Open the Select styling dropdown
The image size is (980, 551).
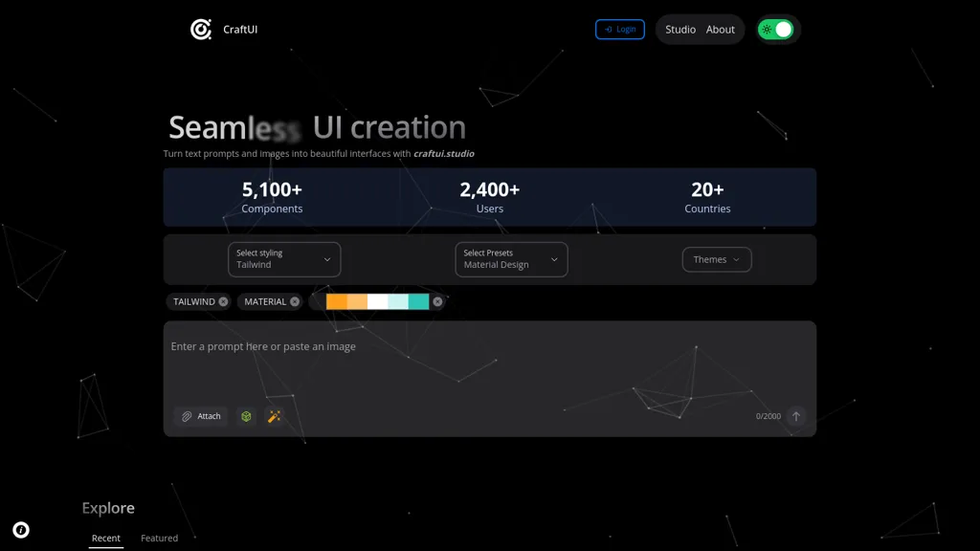point(284,259)
